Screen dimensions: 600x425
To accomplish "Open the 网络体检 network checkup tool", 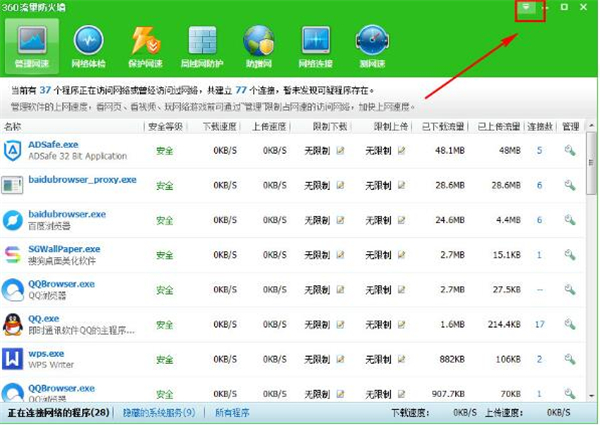I will pos(88,46).
